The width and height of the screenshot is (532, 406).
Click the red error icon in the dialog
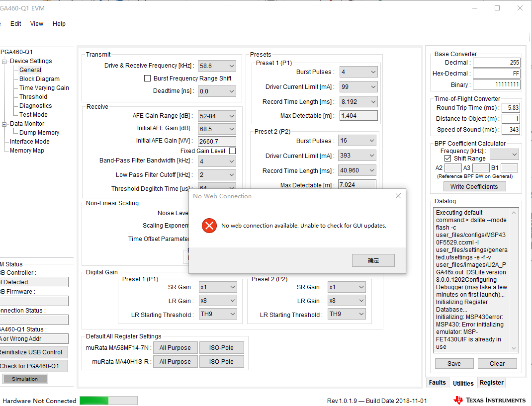point(209,226)
